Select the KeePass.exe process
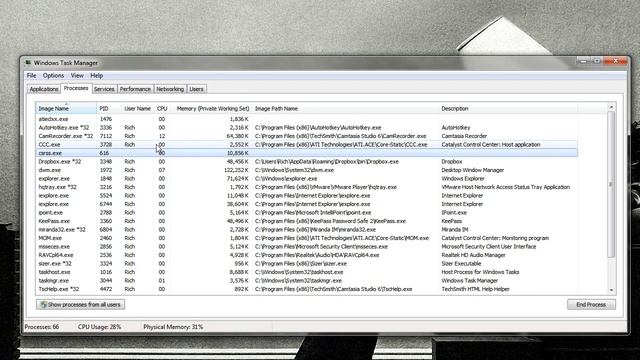 coord(307,221)
